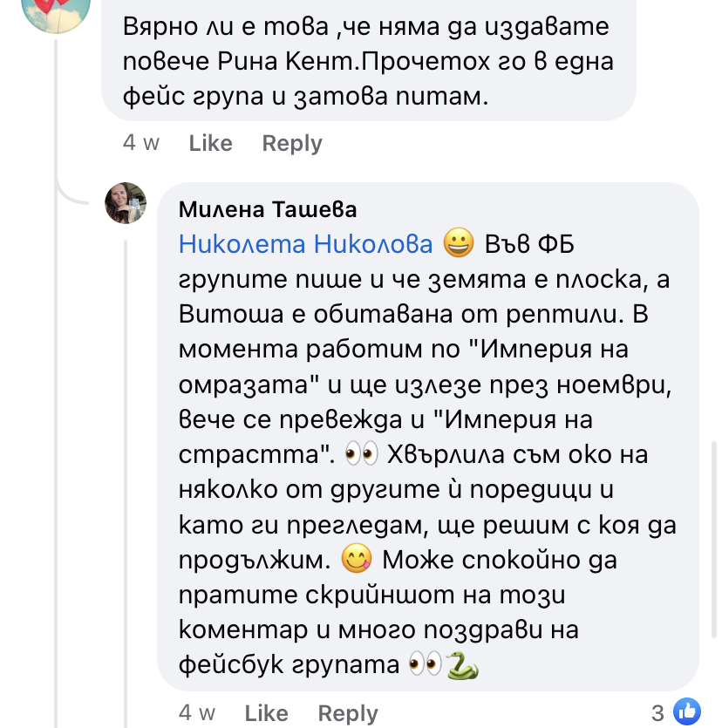
Task: Click the "4 w" timestamp under Милена's reply
Action: click(x=197, y=713)
